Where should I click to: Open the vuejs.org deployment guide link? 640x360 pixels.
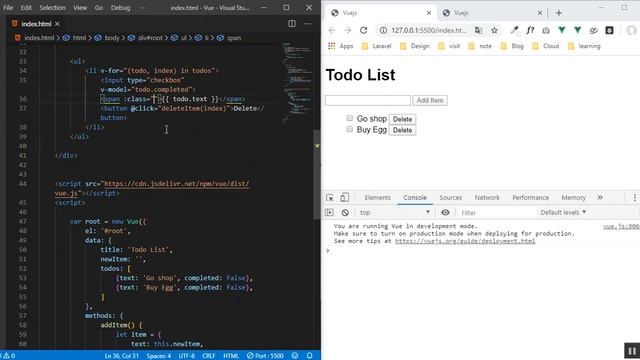point(465,241)
